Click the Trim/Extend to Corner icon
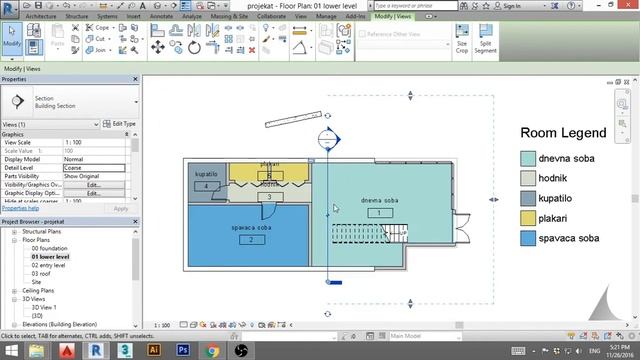Image resolution: width=640 pixels, height=360 pixels. 213,47
